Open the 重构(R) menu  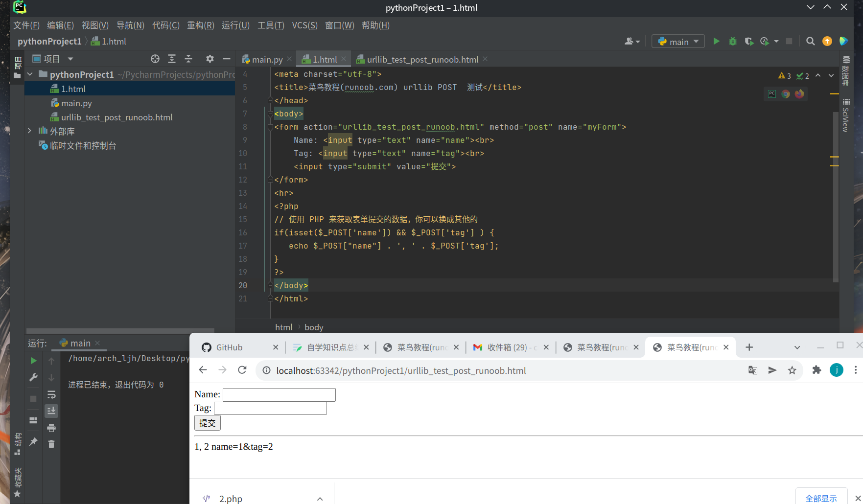pos(200,25)
